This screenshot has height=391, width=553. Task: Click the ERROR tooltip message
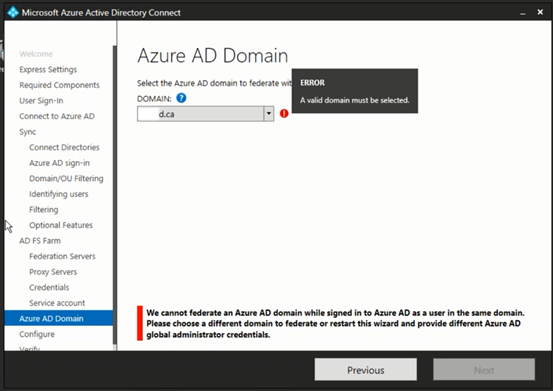tap(355, 91)
